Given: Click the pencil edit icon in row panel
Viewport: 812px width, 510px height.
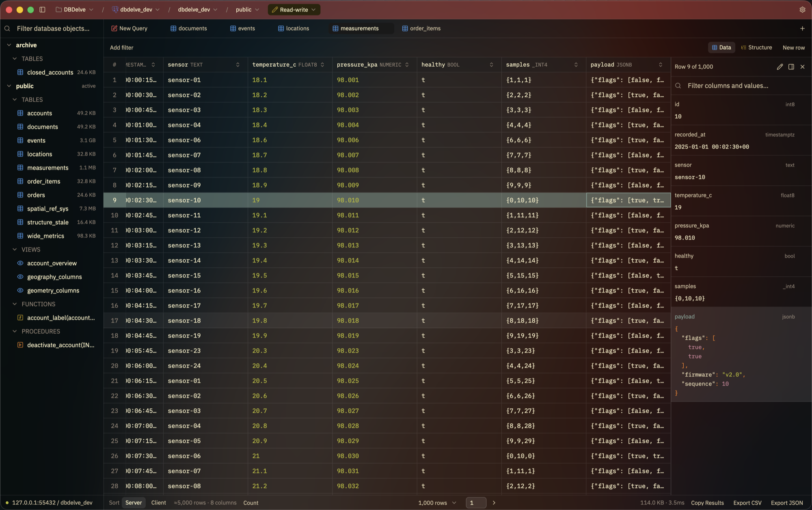Looking at the screenshot, I should tap(780, 67).
